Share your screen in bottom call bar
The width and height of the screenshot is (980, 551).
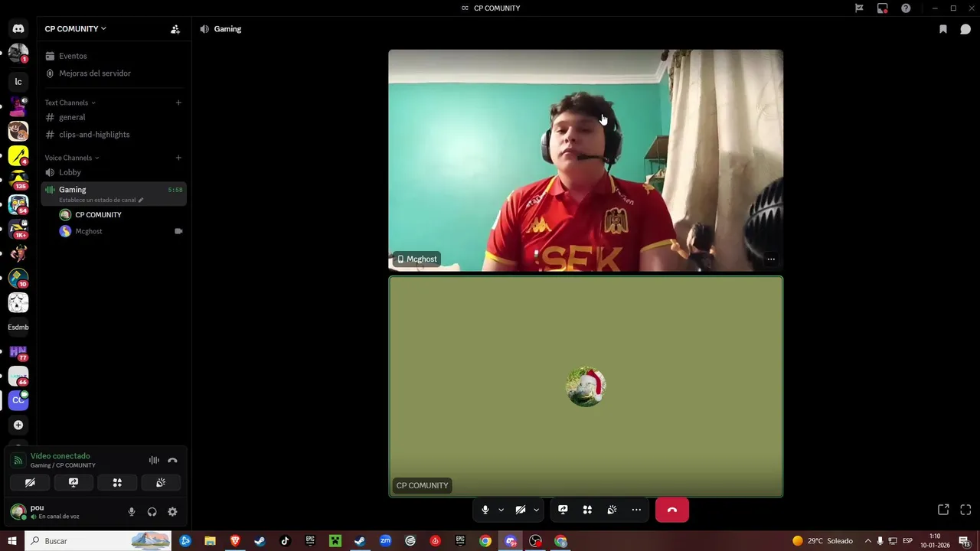(563, 510)
